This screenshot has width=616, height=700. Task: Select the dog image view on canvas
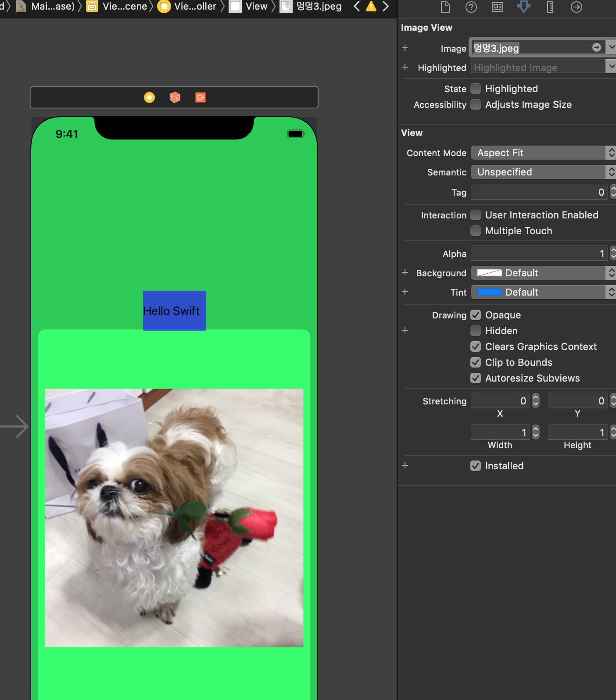174,518
